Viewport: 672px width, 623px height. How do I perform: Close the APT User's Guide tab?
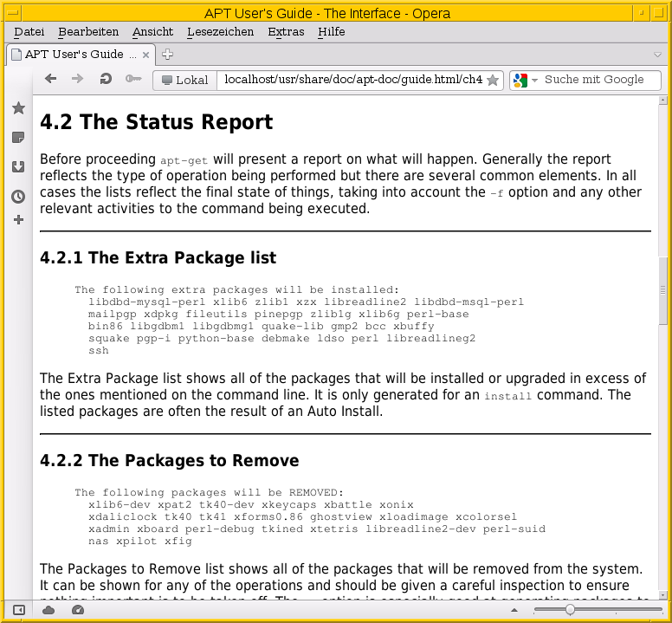145,55
